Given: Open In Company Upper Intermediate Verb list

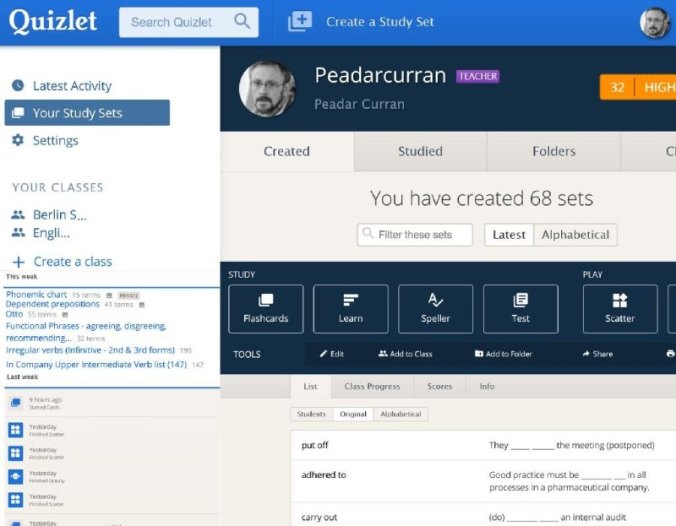Looking at the screenshot, I should point(96,365).
